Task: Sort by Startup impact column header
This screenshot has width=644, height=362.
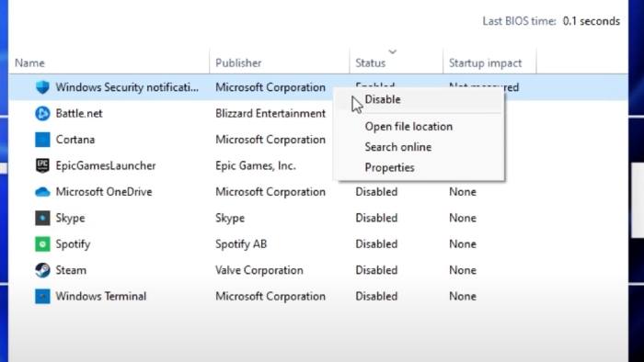Action: 485,63
